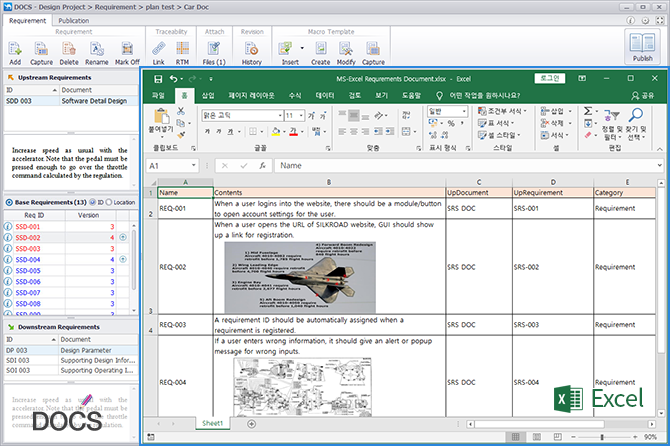Click Document header in Downstream Requirements
Screen dimensions: 670x446
98,339
